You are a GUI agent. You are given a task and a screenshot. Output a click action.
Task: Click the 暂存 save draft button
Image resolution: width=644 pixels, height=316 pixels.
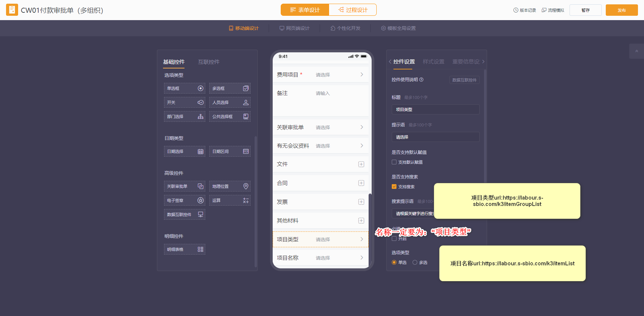(x=585, y=10)
